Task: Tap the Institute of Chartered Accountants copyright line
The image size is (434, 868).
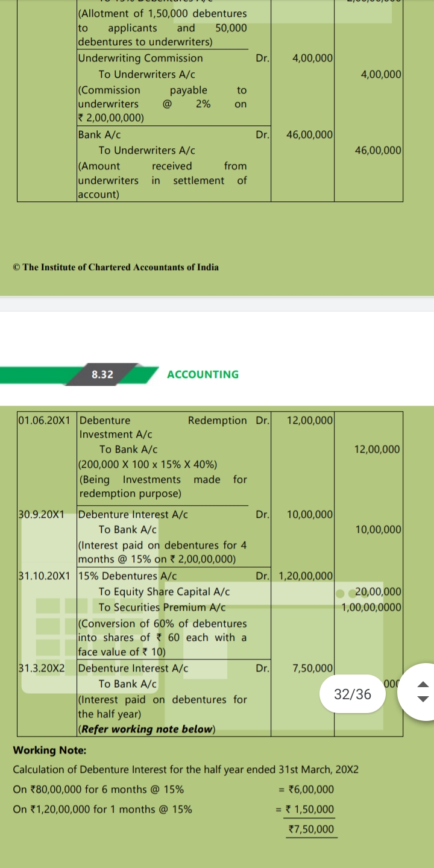Action: pos(116,267)
